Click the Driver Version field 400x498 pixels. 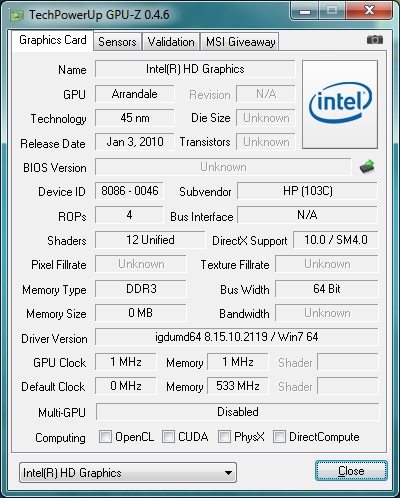click(237, 337)
